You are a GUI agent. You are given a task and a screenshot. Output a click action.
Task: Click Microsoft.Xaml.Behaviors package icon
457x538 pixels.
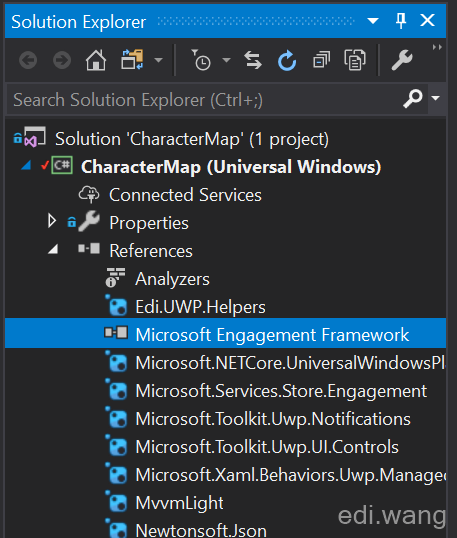[x=116, y=473]
